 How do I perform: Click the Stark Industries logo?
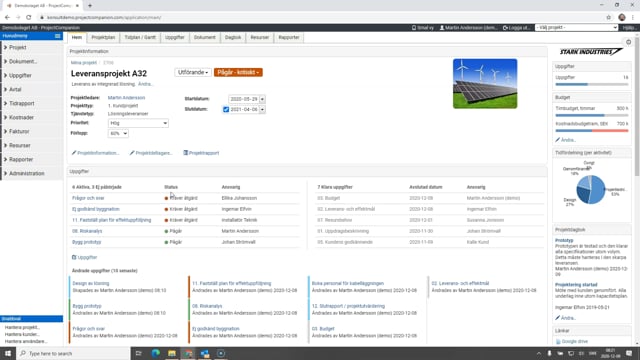tap(591, 52)
